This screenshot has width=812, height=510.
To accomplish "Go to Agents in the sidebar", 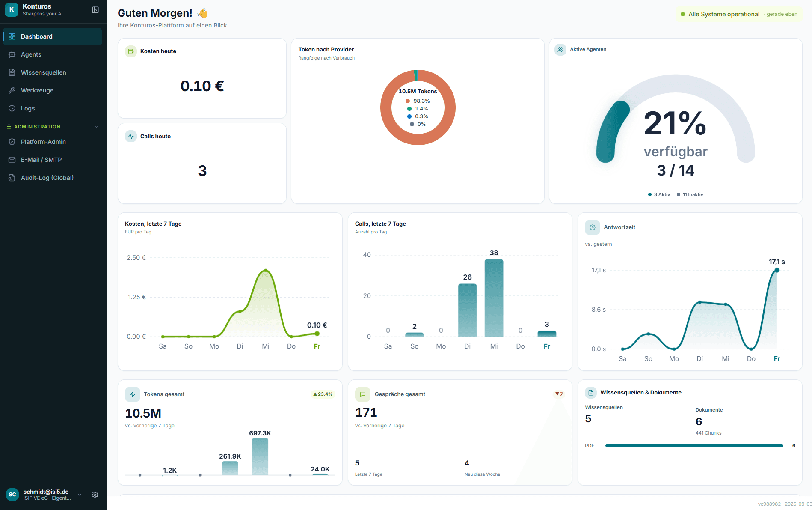I will (53, 54).
